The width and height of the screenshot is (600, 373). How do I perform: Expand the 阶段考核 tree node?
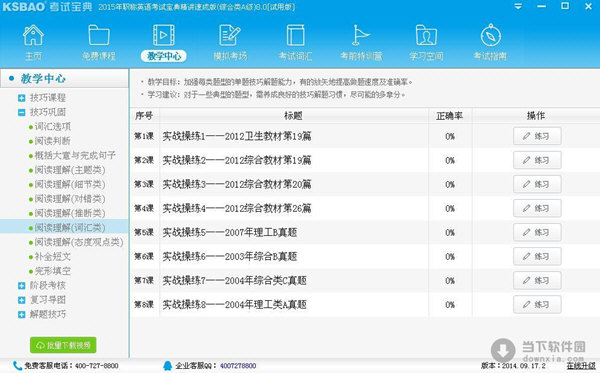22,285
